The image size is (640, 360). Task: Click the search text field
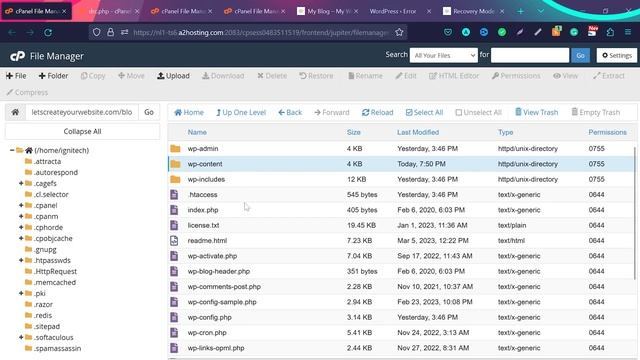[530, 55]
